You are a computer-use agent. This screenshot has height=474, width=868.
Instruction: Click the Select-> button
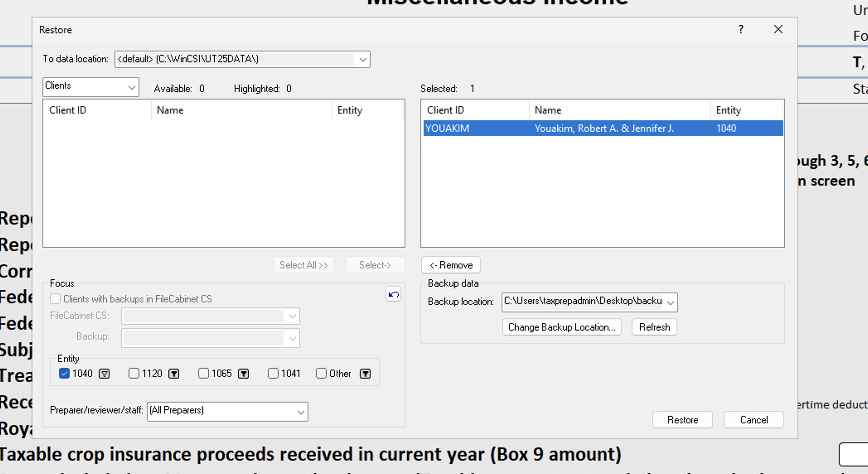tap(375, 265)
